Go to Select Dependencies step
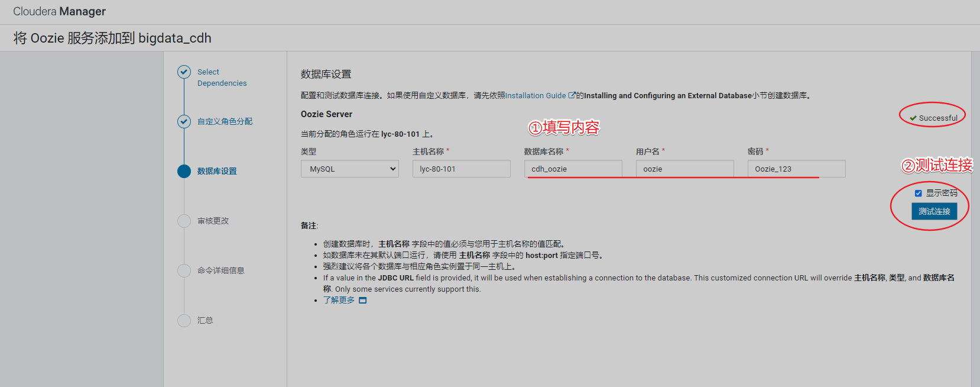980x387 pixels. pyautogui.click(x=222, y=78)
